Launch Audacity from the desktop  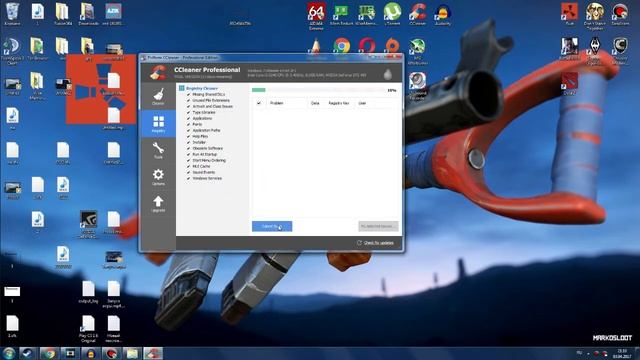point(442,14)
